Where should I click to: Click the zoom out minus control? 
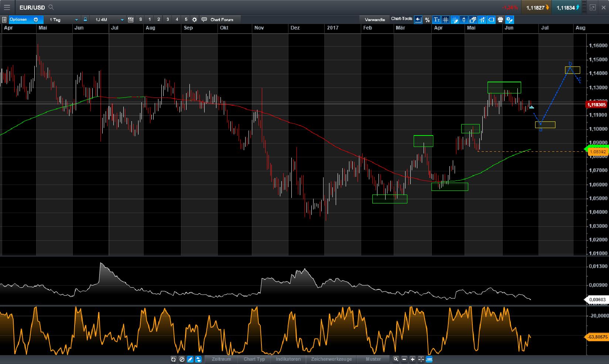click(404, 359)
